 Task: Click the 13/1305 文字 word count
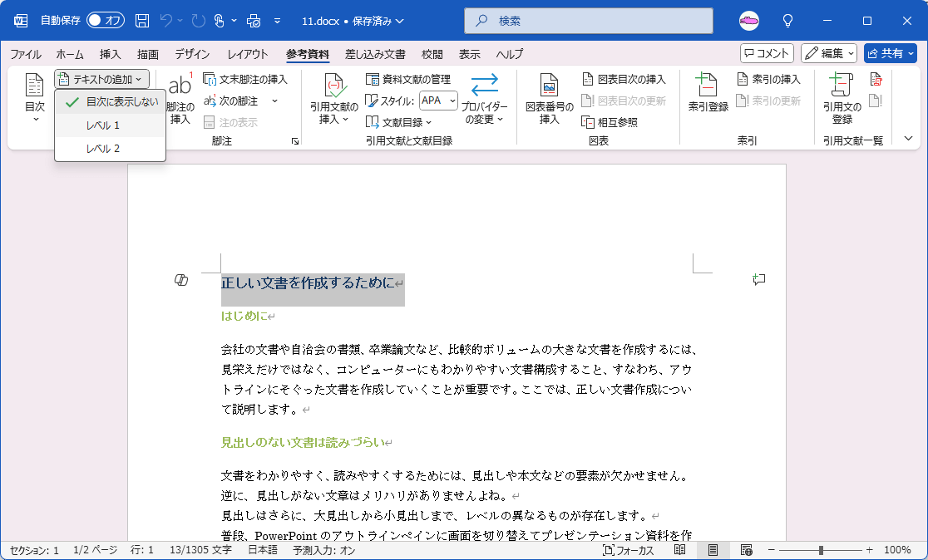200,550
